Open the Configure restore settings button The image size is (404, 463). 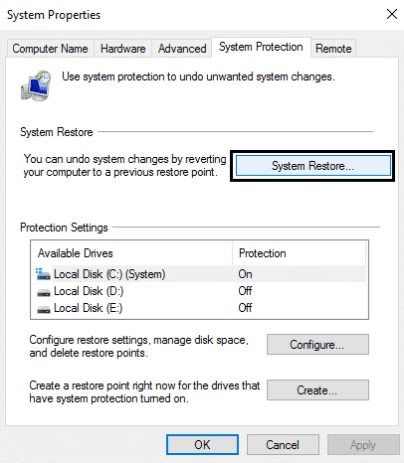tap(317, 344)
